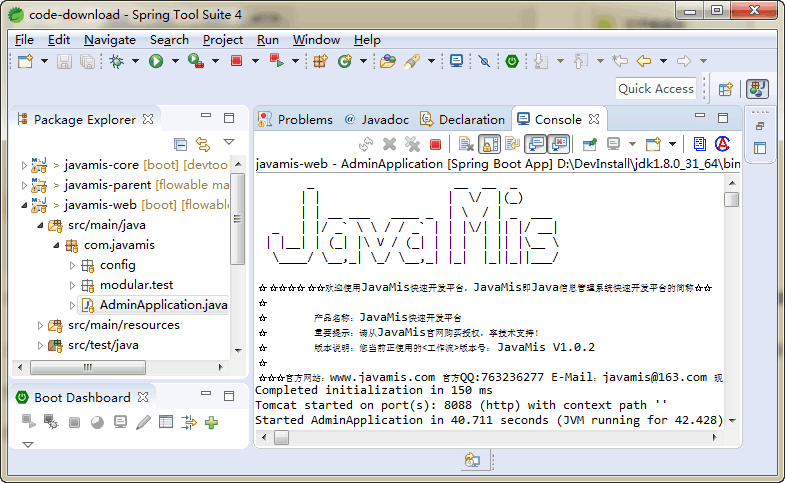The height and width of the screenshot is (483, 785).
Task: Click the red Terminate icon in main toolbar
Action: click(x=236, y=61)
